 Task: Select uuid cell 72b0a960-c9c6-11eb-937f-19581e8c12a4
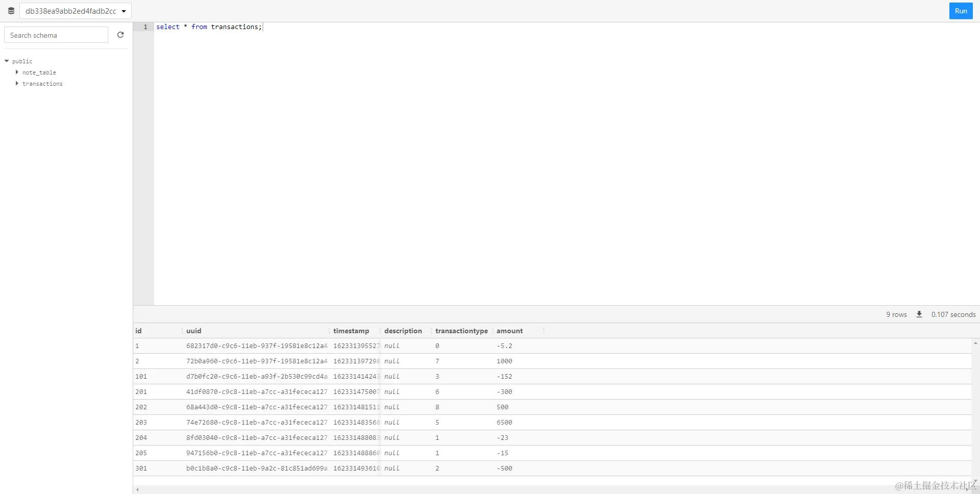coord(257,361)
